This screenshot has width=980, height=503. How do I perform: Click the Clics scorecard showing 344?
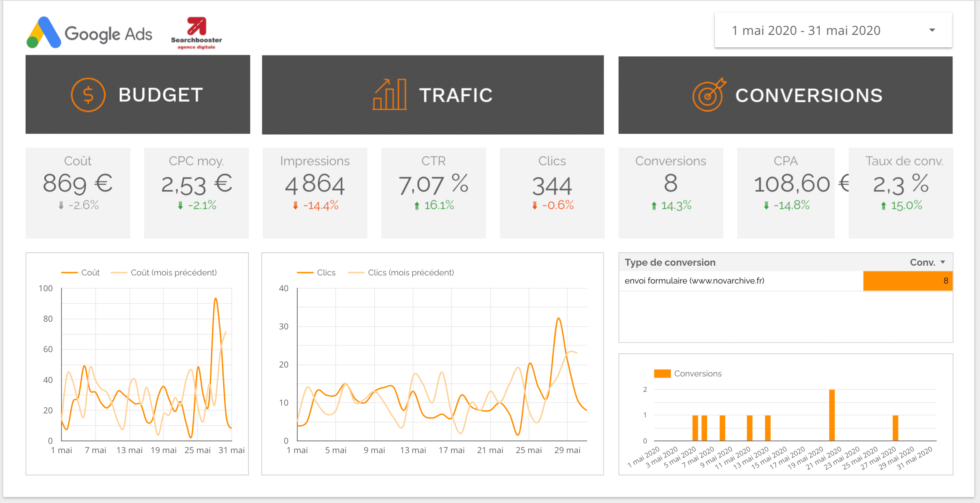[552, 193]
